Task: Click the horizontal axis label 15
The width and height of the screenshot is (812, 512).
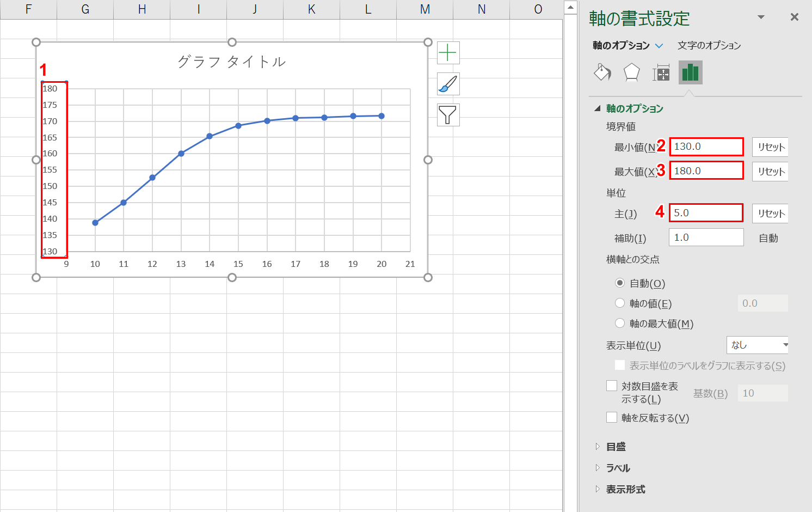Action: (238, 264)
